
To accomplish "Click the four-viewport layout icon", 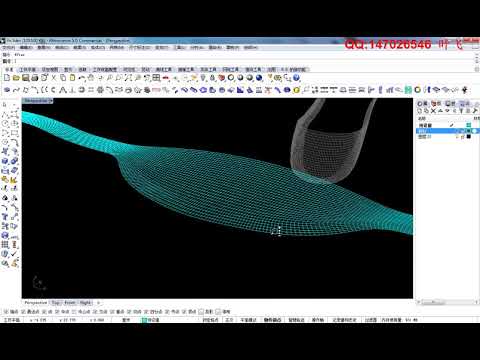I will pos(156,78).
